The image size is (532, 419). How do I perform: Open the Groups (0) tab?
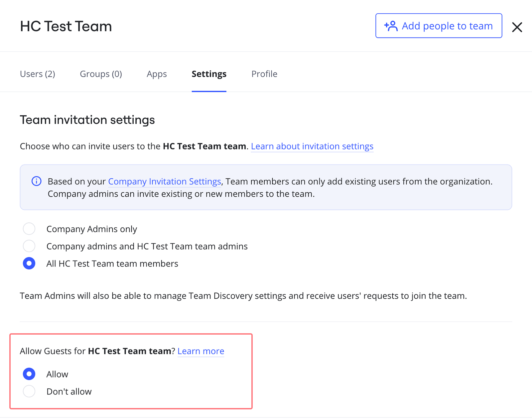(101, 74)
